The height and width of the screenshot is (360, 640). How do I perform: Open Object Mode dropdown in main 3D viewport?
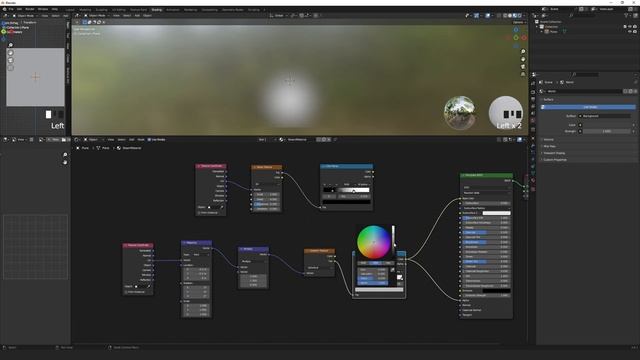pos(96,16)
